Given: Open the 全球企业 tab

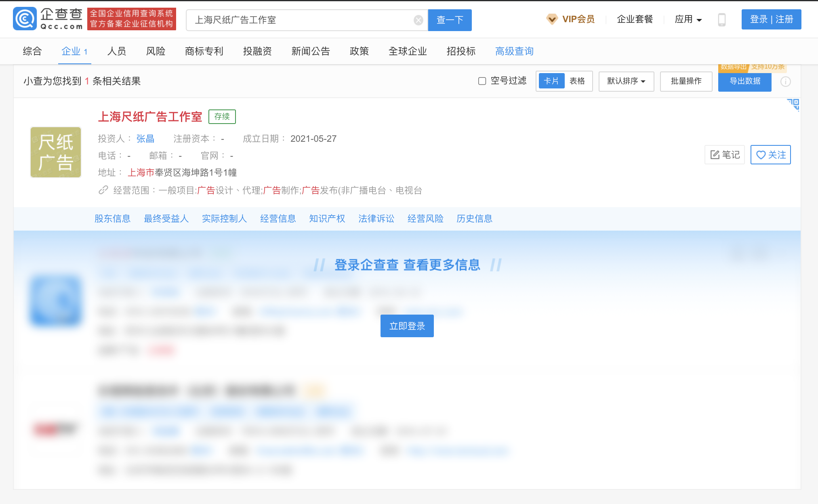Looking at the screenshot, I should pos(408,51).
